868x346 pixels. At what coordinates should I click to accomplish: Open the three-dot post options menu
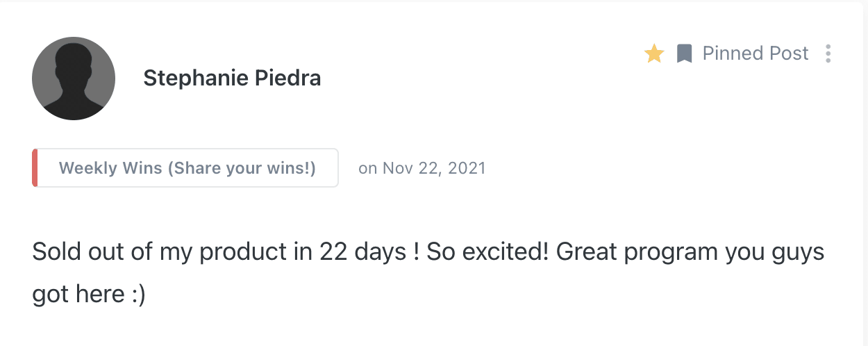[828, 53]
